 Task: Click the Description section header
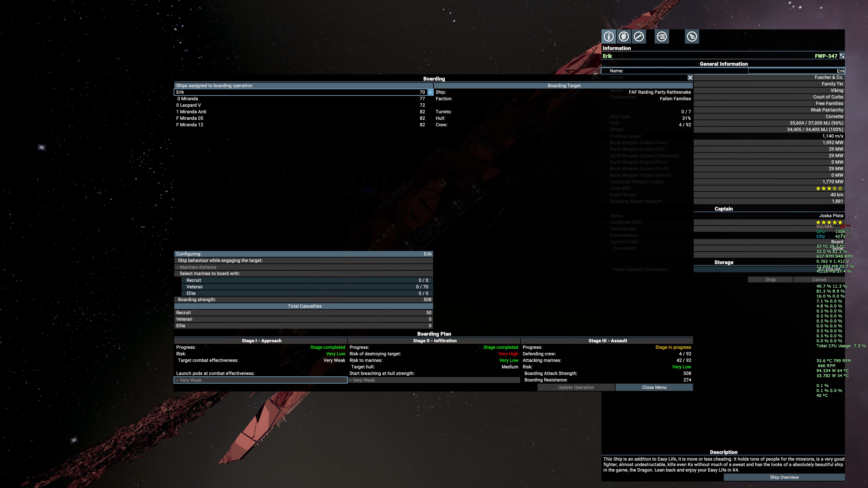[723, 452]
